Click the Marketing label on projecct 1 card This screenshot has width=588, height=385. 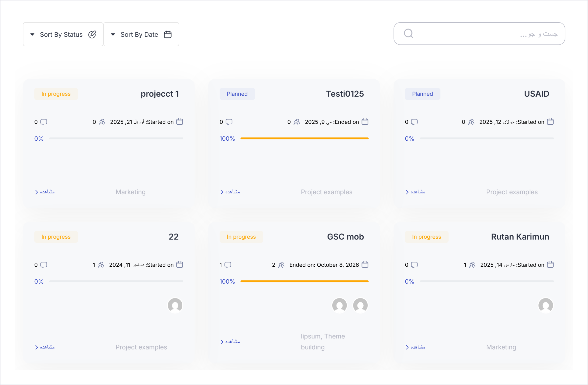[x=130, y=192]
